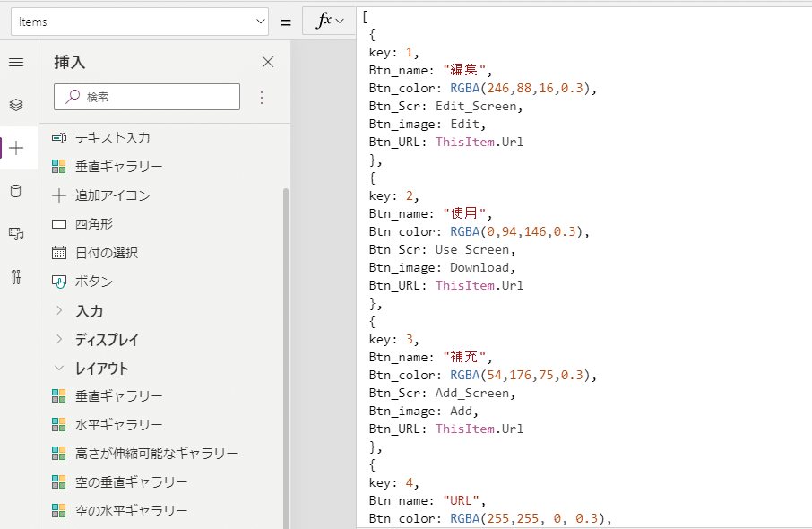Click key: 4 line in formula
This screenshot has height=529, width=812.
click(393, 483)
